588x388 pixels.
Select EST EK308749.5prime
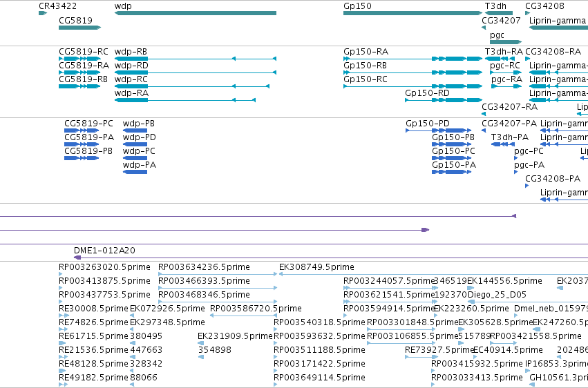[433, 275]
